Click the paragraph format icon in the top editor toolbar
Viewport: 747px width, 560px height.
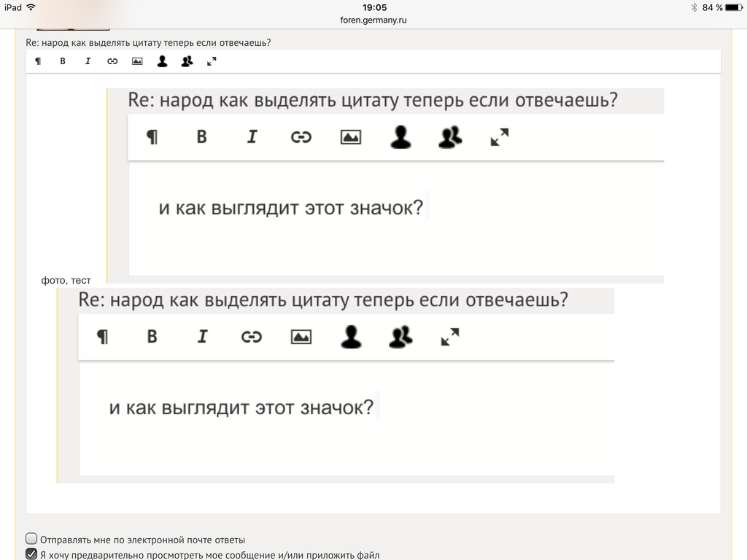(x=38, y=61)
